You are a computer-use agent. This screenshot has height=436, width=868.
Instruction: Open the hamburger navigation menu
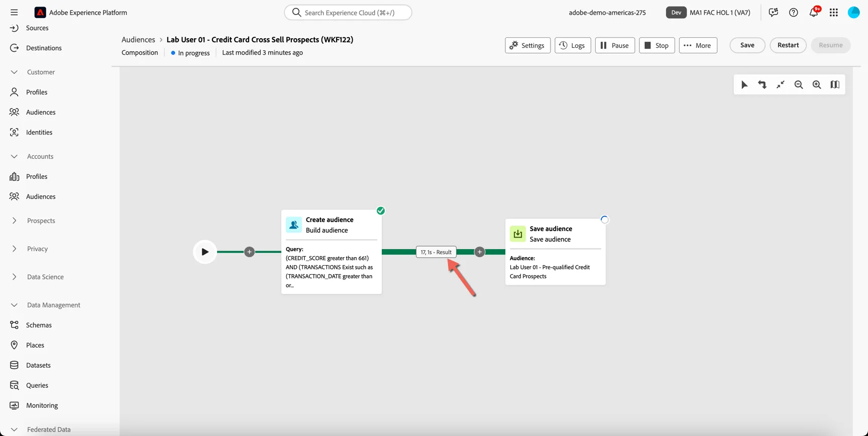pos(14,13)
